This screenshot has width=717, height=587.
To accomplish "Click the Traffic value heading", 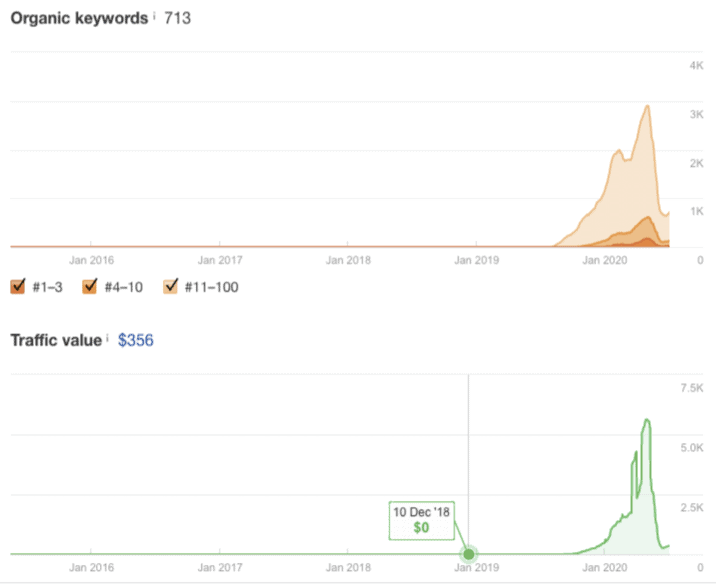I will (x=56, y=340).
